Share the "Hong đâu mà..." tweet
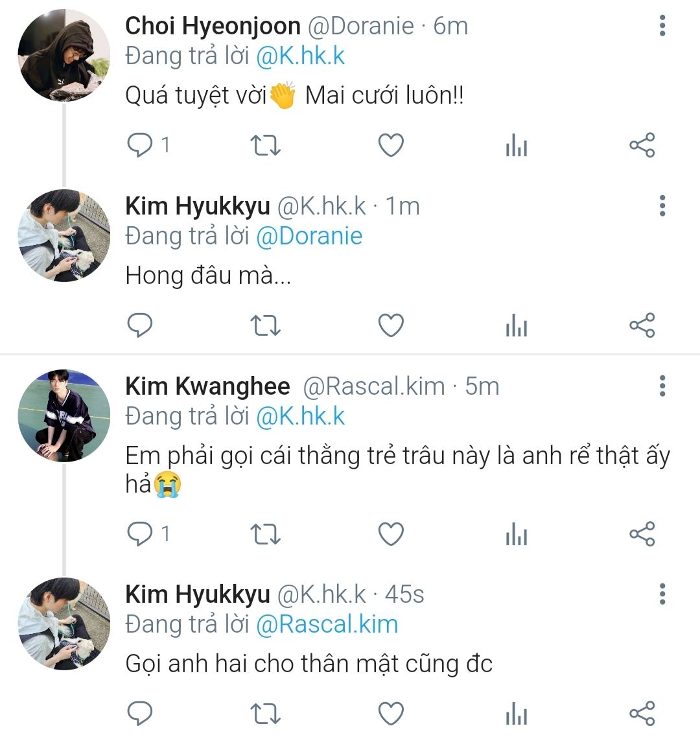 coord(642,325)
